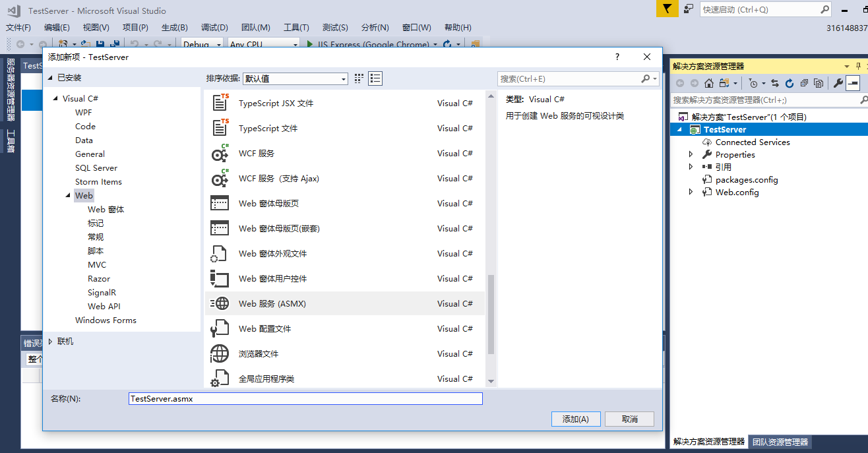Toggle Preview Selected Items in Solution Explorer
The width and height of the screenshot is (868, 453).
[x=853, y=83]
